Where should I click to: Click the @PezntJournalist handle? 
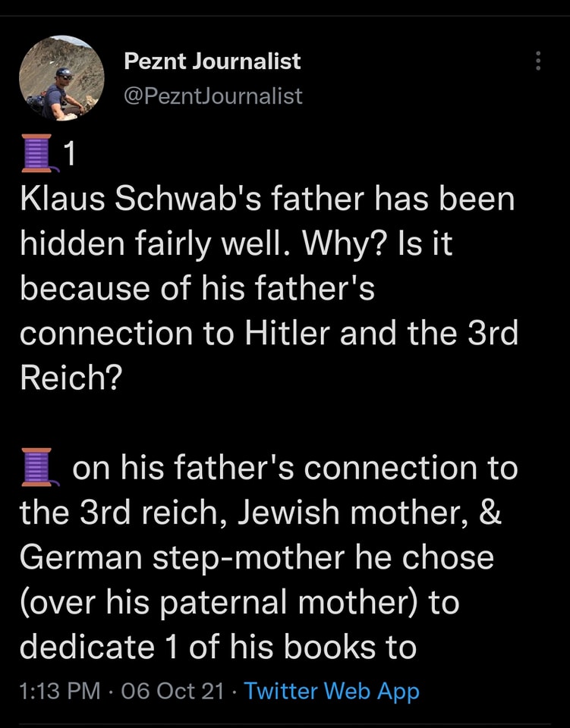tap(213, 96)
